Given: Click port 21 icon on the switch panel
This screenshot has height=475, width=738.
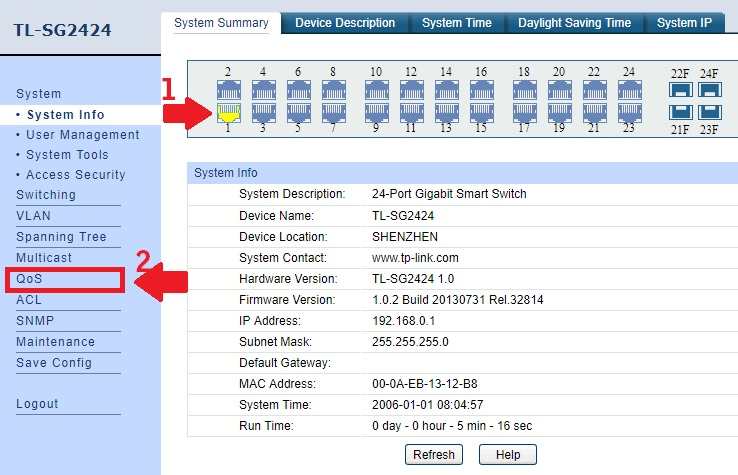Looking at the screenshot, I should click(x=595, y=113).
